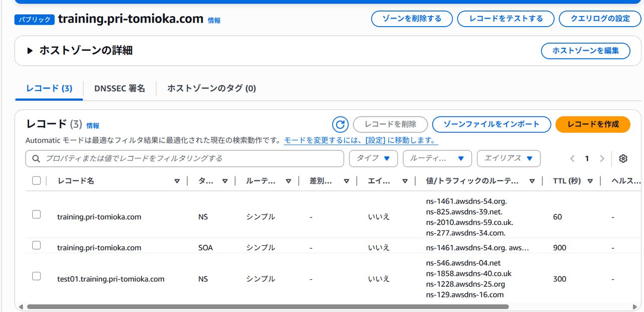This screenshot has height=312, width=644.
Task: Open the エイリアス filter dropdown
Action: (x=508, y=158)
